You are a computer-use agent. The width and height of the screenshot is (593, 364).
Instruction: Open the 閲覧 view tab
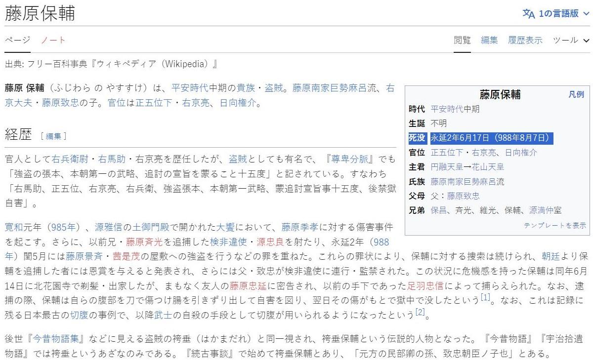tap(462, 40)
